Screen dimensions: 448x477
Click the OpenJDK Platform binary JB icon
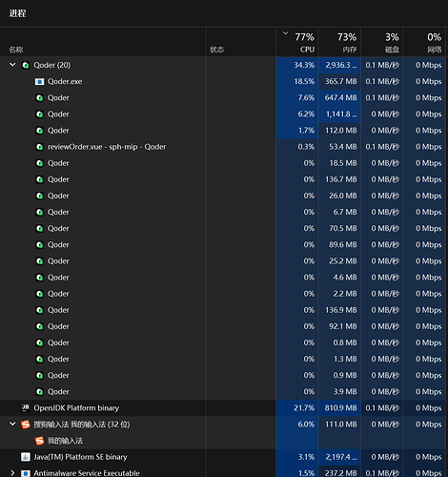26,408
